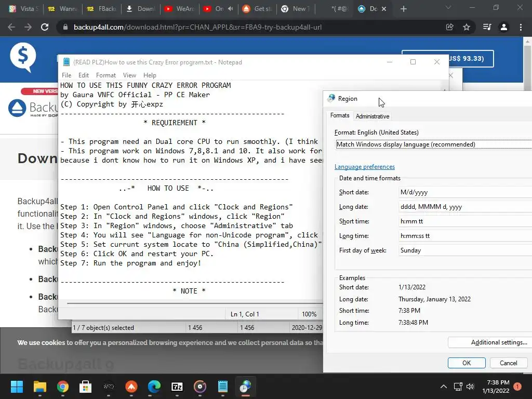Open the disc app icon in taskbar
532x399 pixels.
200,387
